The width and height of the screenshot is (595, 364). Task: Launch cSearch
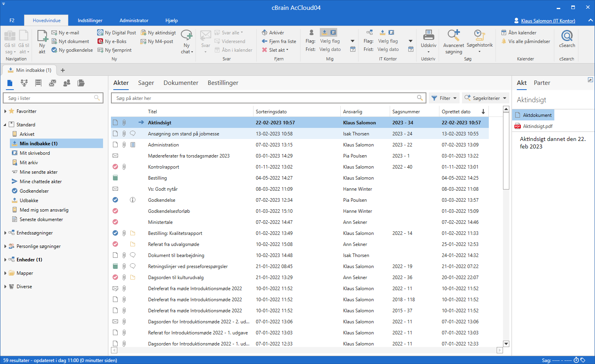pos(567,39)
